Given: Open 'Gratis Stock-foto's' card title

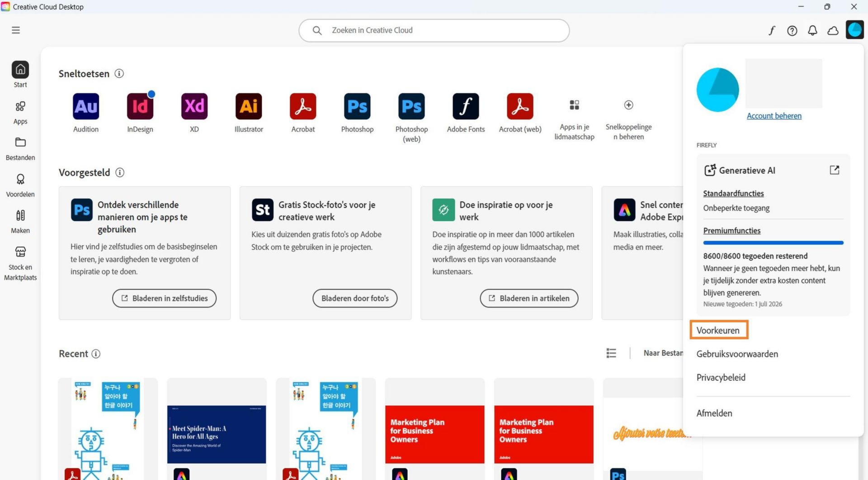Looking at the screenshot, I should pyautogui.click(x=327, y=211).
